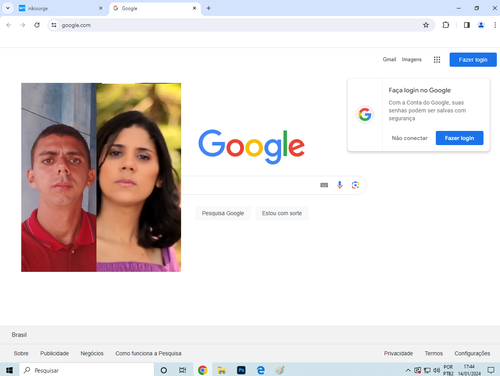500x376 pixels.
Task: Open Chrome from the taskbar
Action: click(202, 370)
